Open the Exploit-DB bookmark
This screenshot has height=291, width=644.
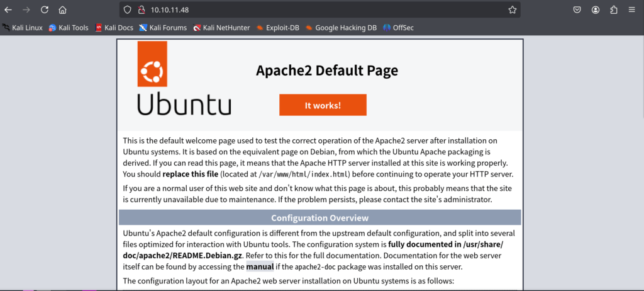(x=277, y=28)
